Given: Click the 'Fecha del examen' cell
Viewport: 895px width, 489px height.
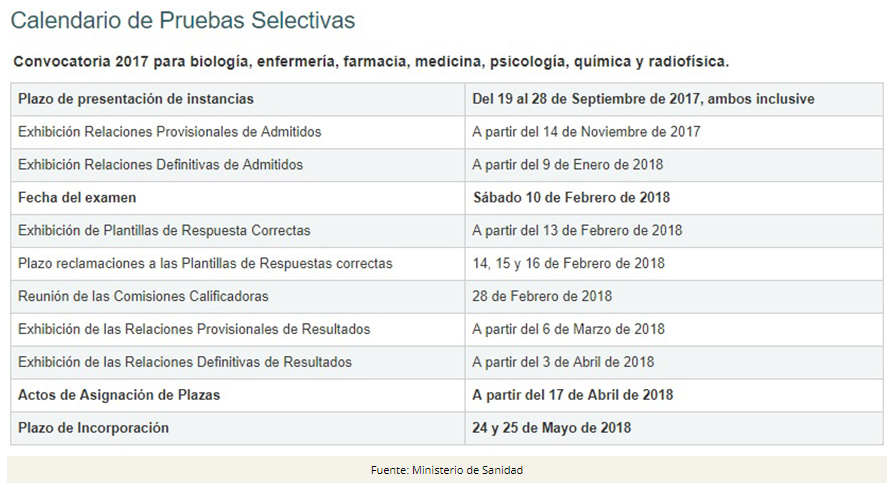Looking at the screenshot, I should click(x=77, y=197).
